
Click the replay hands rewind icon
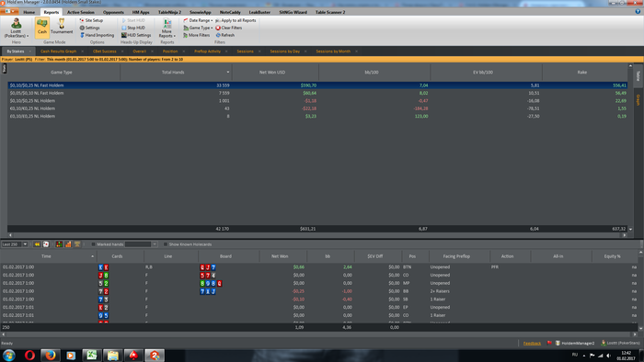pos(37,244)
